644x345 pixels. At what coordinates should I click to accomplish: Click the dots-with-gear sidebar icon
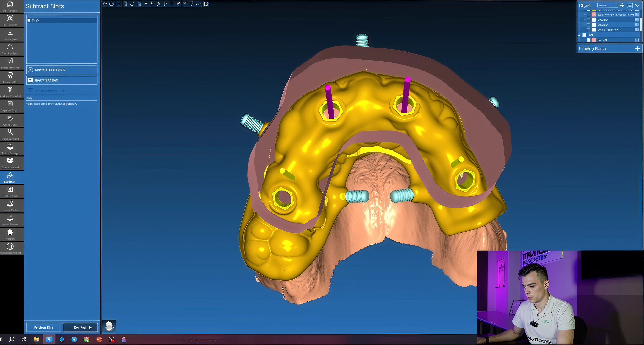10,204
